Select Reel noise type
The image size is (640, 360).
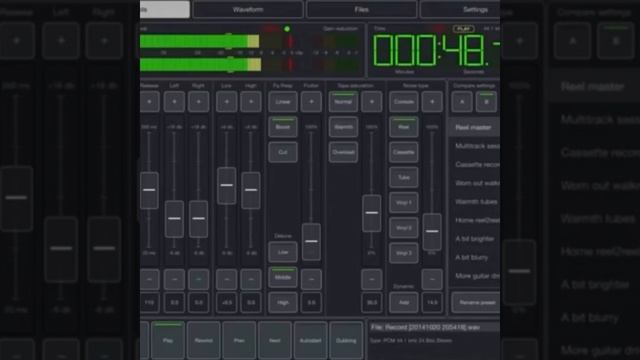tap(404, 127)
